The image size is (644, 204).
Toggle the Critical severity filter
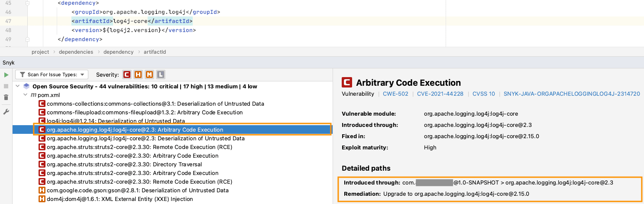click(x=127, y=74)
